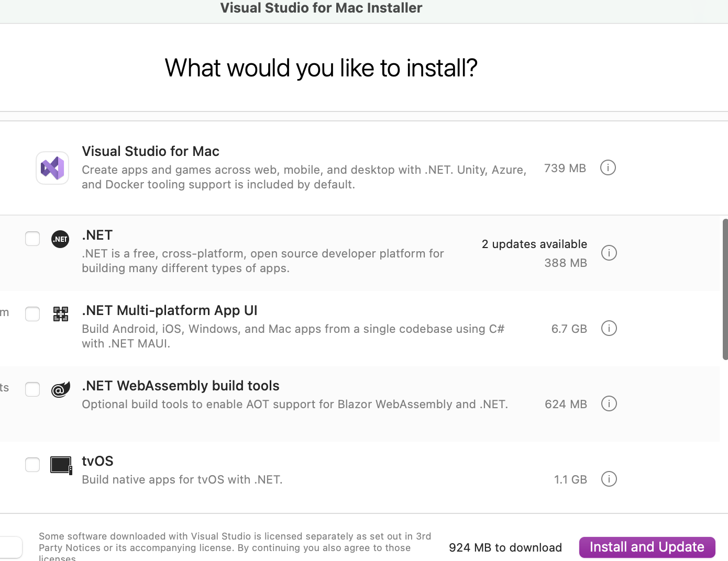The height and width of the screenshot is (561, 728).
Task: Click the 624 MB size value
Action: point(566,404)
